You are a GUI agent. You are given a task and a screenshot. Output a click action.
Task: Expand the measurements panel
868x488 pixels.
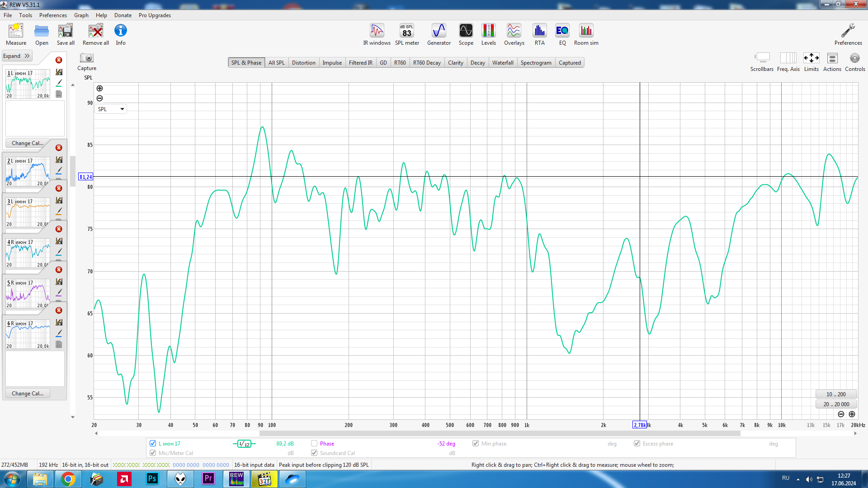coord(16,56)
